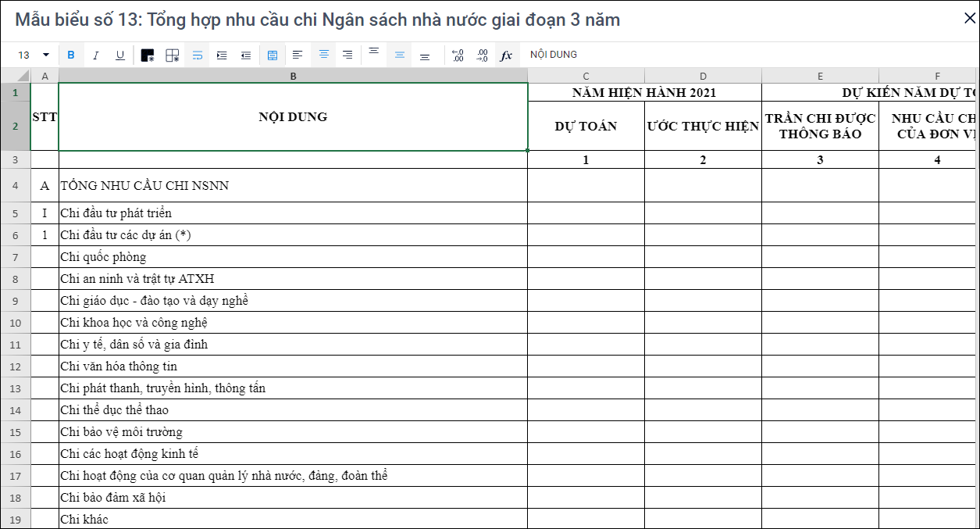
Task: Increase indent of cell content
Action: 222,55
